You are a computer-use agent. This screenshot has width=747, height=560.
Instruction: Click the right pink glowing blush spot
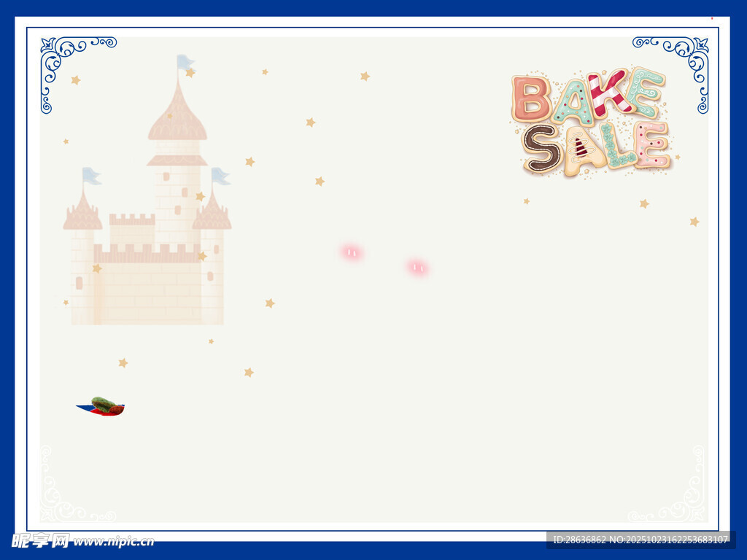click(417, 268)
